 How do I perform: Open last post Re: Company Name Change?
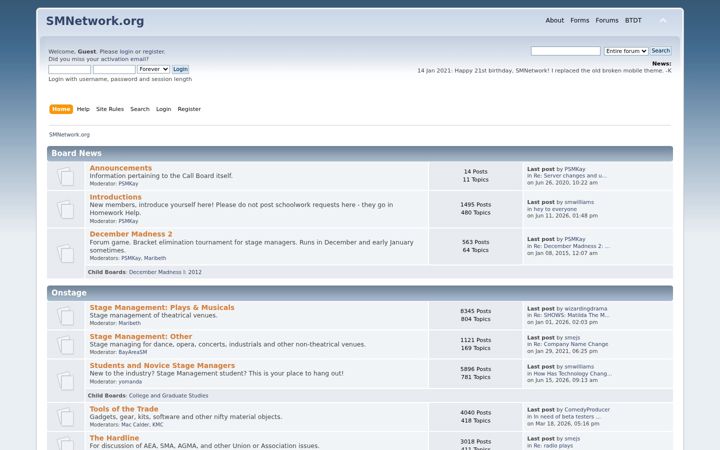[571, 344]
